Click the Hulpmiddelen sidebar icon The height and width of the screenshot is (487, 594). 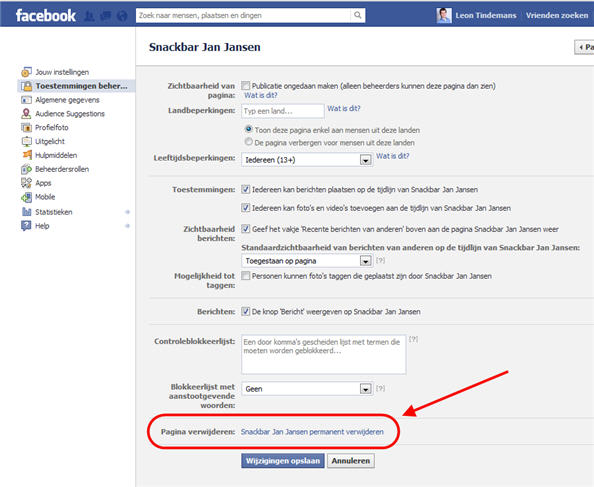coord(27,155)
